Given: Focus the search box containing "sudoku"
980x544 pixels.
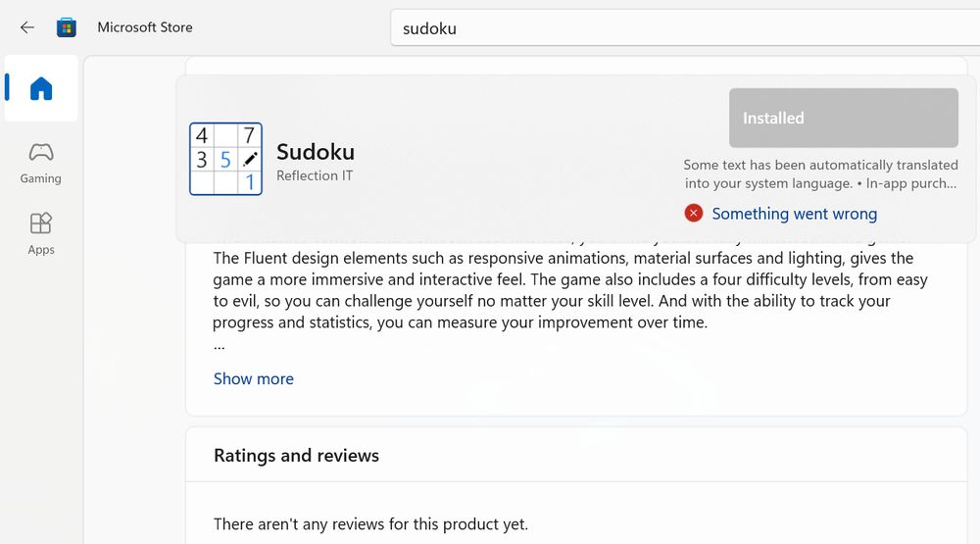Looking at the screenshot, I should (686, 28).
